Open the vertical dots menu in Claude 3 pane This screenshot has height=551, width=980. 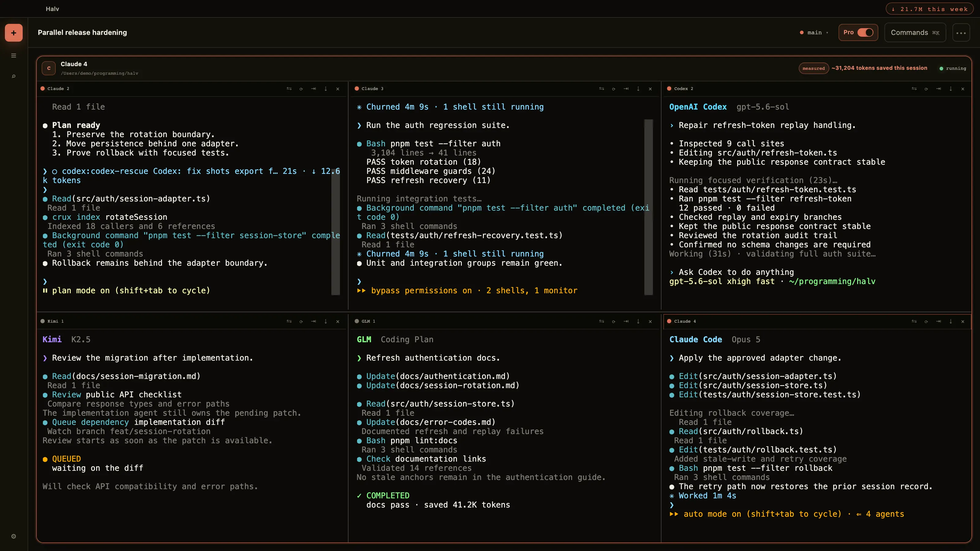tap(638, 88)
